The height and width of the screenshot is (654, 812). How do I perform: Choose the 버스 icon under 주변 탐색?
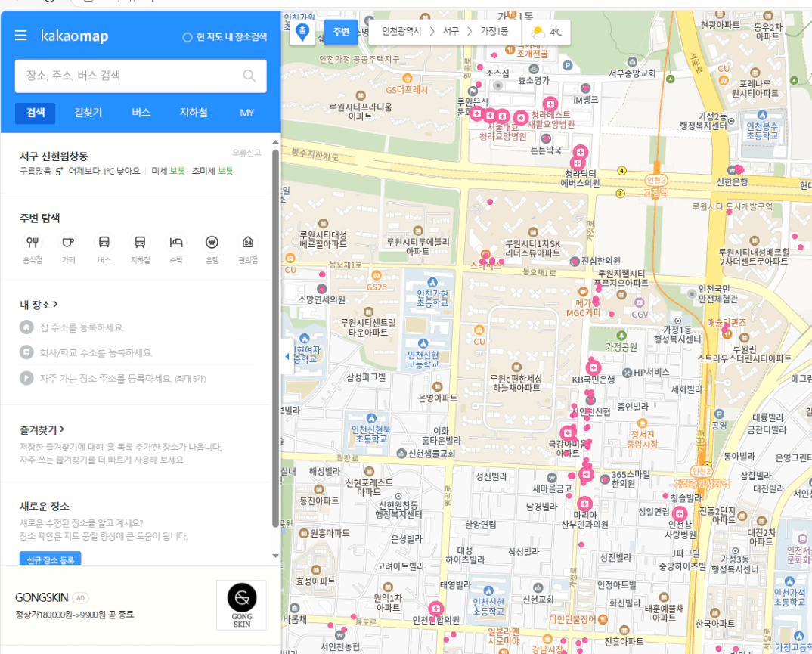(104, 243)
